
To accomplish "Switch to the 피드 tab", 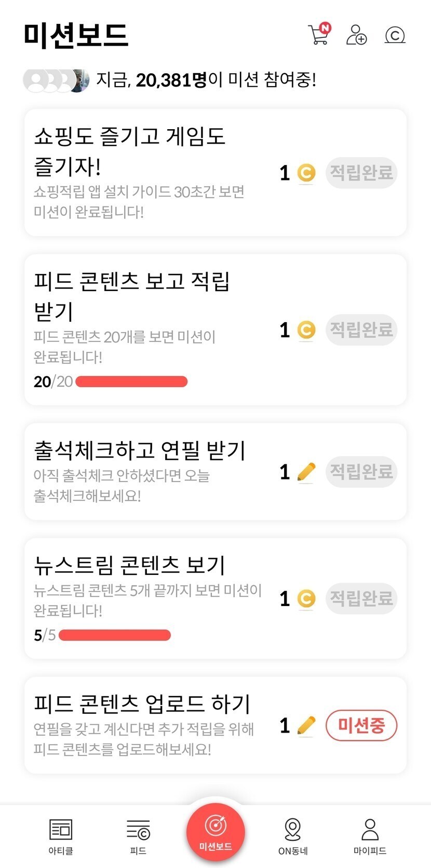I will coord(138,836).
